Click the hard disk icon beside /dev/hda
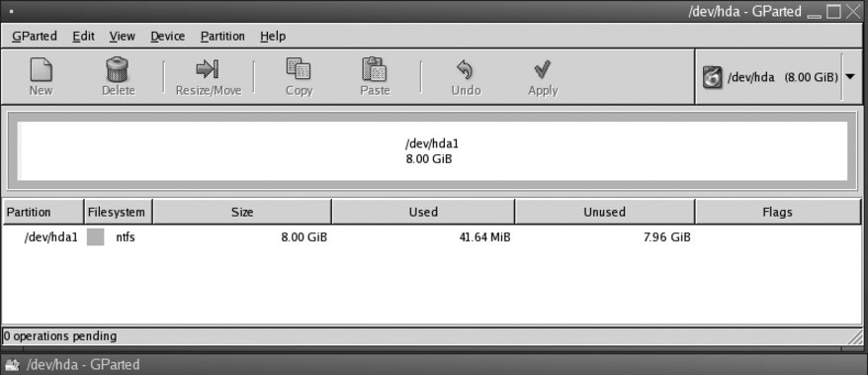This screenshot has width=868, height=375. 713,77
